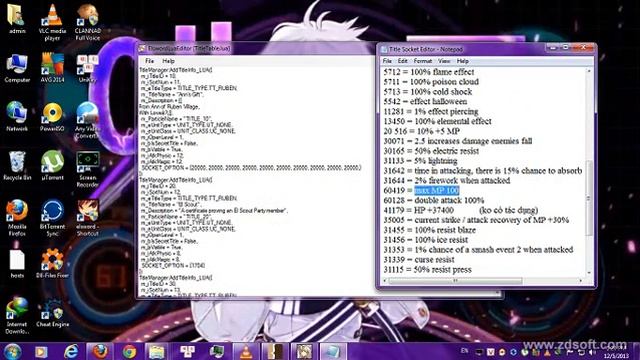This screenshot has height=360, width=640.
Task: Click line '31115 = 50% resist press'
Action: pos(427,269)
